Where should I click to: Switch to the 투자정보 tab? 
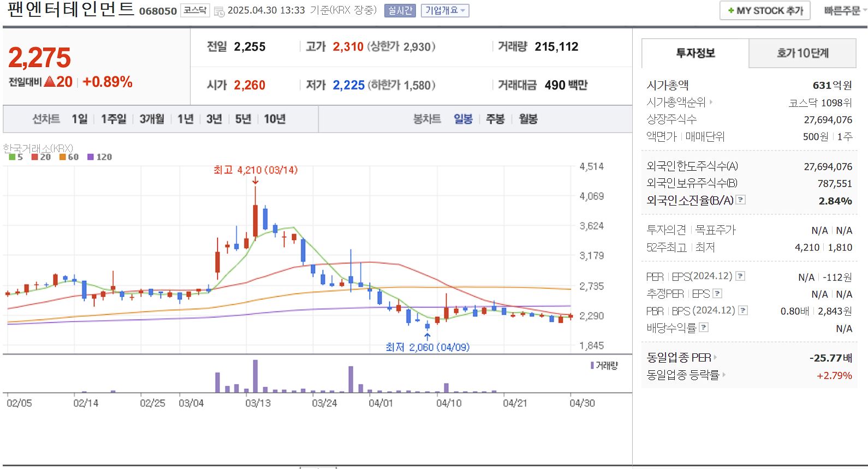pyautogui.click(x=695, y=53)
